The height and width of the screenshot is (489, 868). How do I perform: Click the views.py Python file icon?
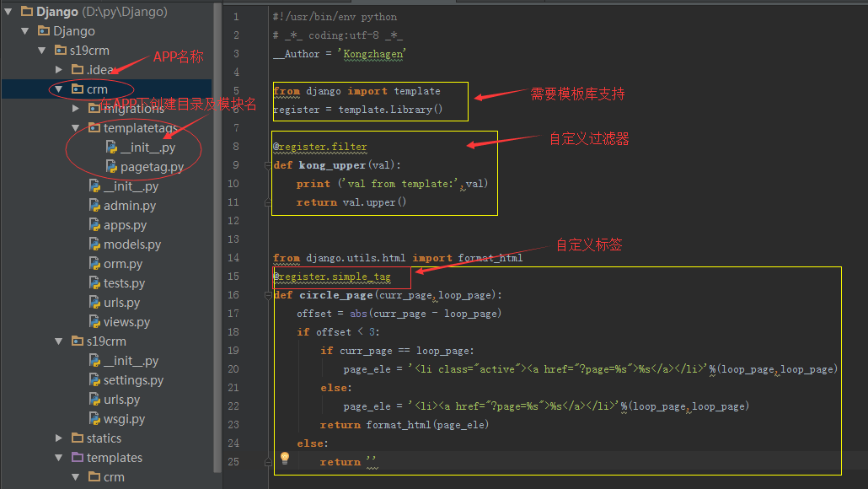tap(94, 321)
